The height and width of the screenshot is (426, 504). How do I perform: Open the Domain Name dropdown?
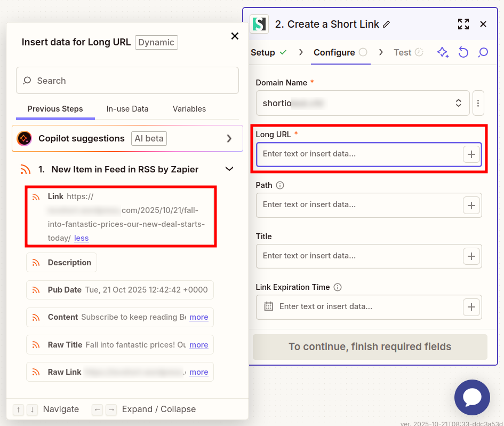click(x=363, y=103)
